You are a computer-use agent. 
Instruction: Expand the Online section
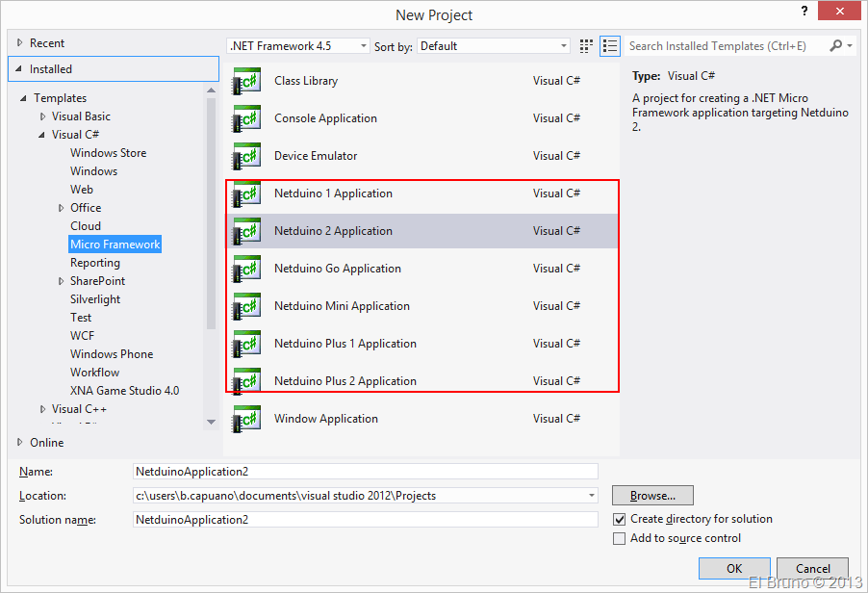21,443
